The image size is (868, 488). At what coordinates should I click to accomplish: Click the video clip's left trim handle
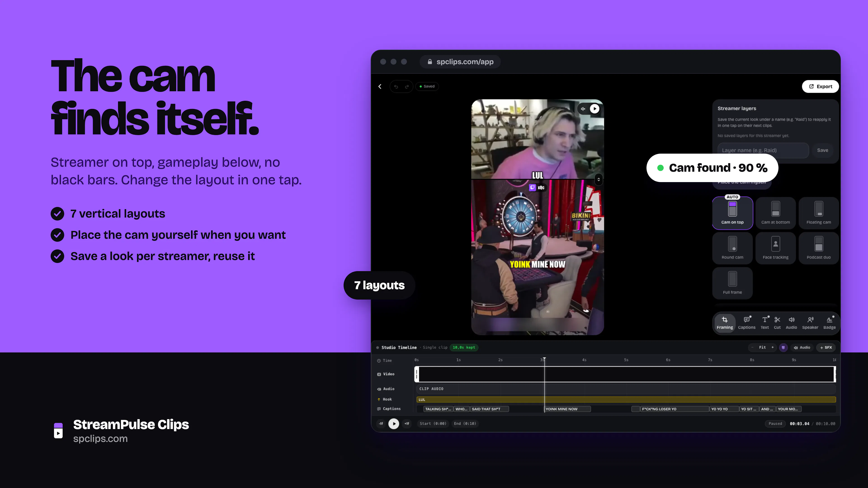tap(417, 374)
